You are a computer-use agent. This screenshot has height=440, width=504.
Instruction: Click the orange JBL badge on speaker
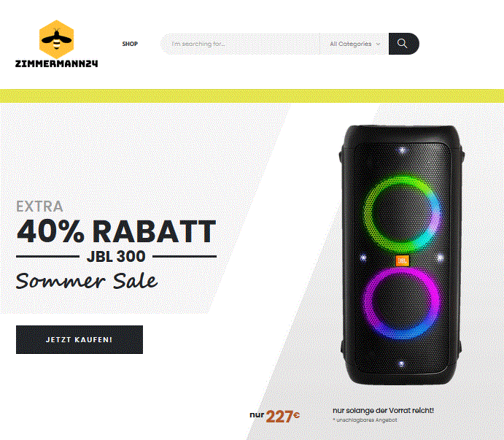402,260
